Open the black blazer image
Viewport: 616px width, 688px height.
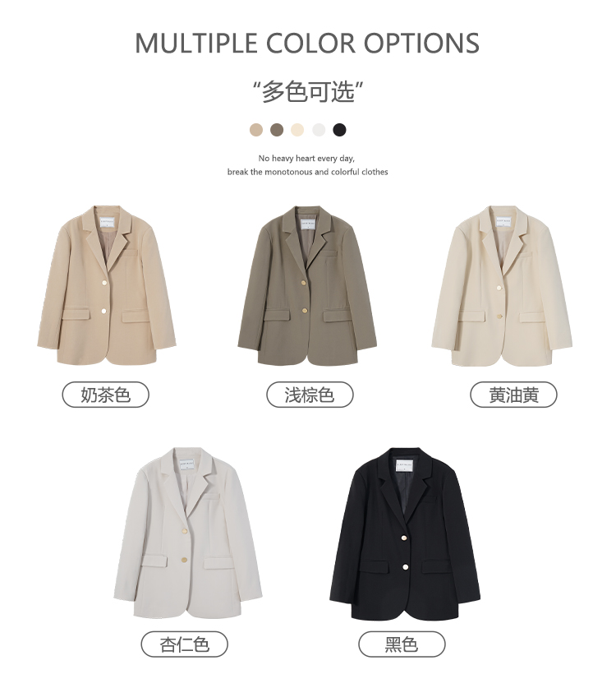[405, 534]
